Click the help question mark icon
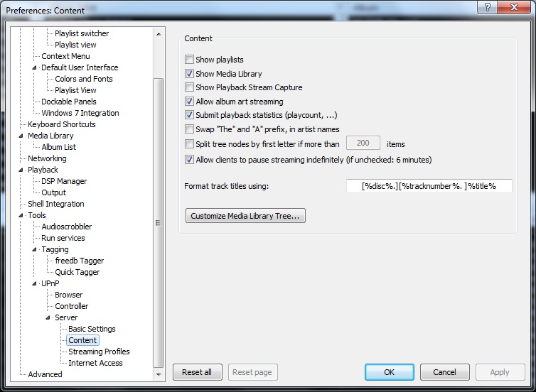 click(489, 7)
